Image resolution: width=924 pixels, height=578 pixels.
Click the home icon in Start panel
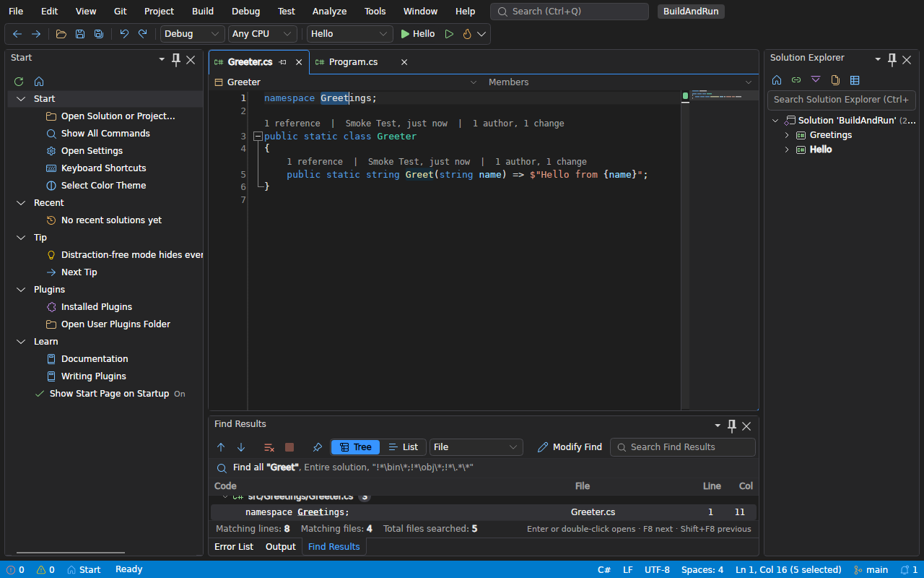[39, 82]
